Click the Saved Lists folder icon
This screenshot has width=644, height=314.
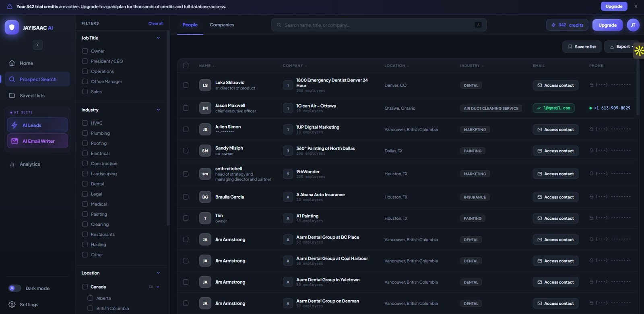click(x=12, y=96)
